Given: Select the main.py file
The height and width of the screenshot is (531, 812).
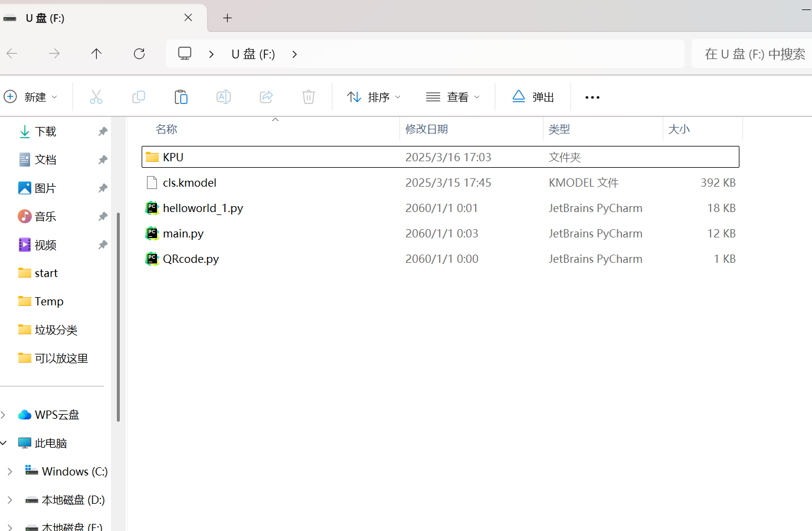Looking at the screenshot, I should (x=183, y=233).
